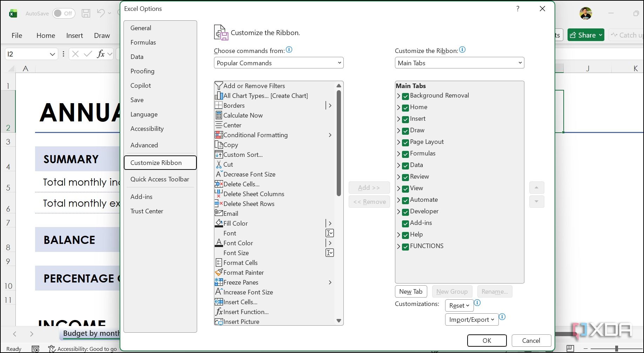Select the Fill Color command
This screenshot has height=353, width=644.
274,224
